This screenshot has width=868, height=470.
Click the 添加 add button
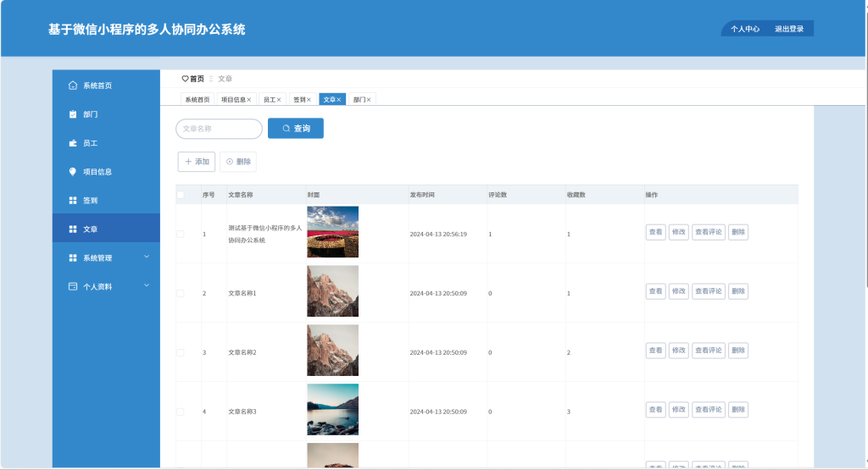197,162
